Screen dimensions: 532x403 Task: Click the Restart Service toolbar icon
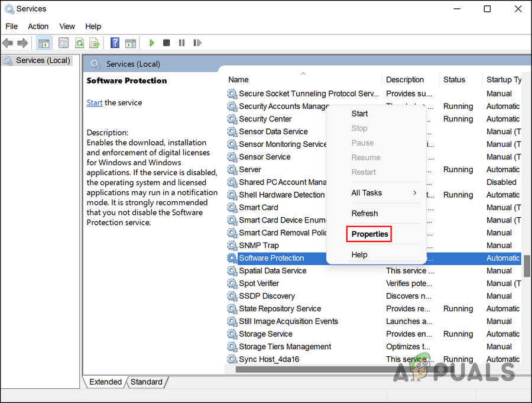coord(197,43)
